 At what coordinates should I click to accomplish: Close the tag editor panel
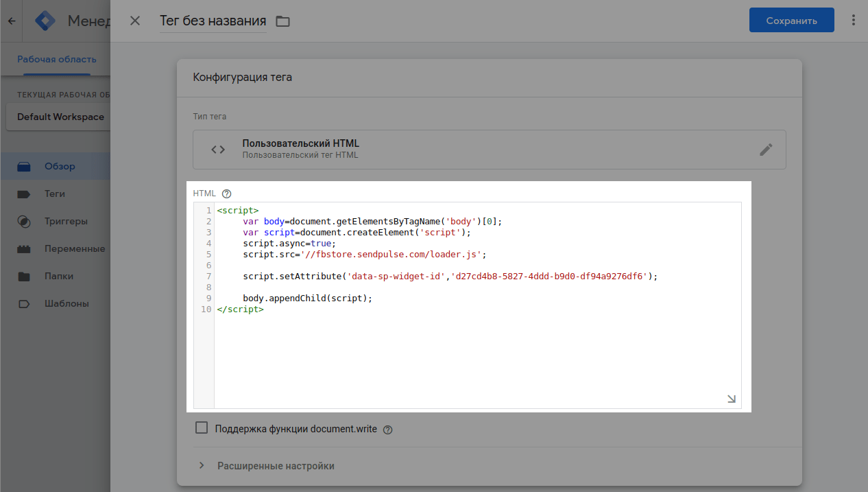pos(135,21)
